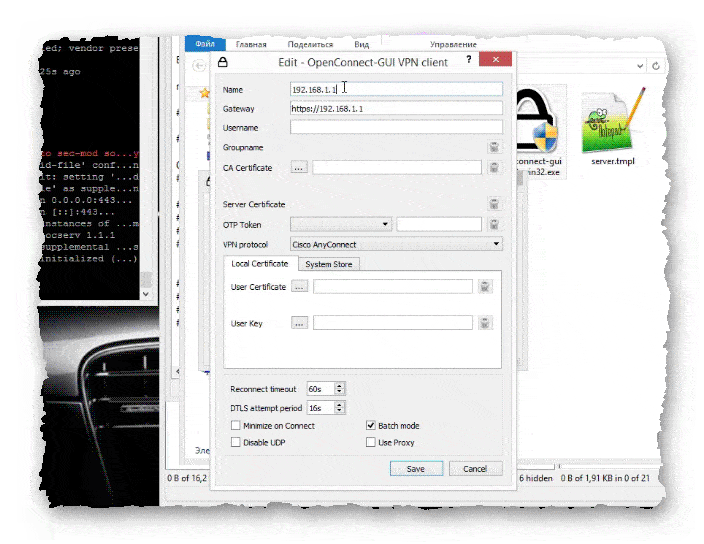Click the terminal window scroll down arrow
This screenshot has width=704, height=544.
pos(145,294)
